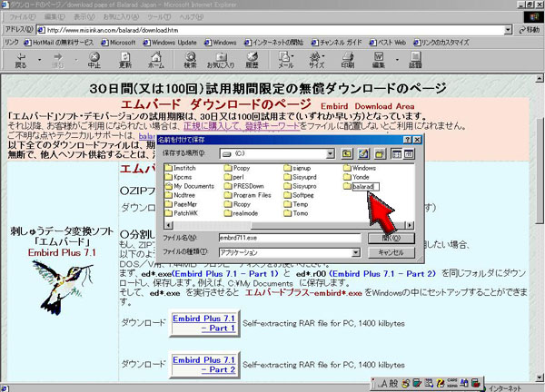The image size is (545, 392).
Task: Open the お気に入り menu in menu bar
Action: pyautogui.click(x=121, y=16)
